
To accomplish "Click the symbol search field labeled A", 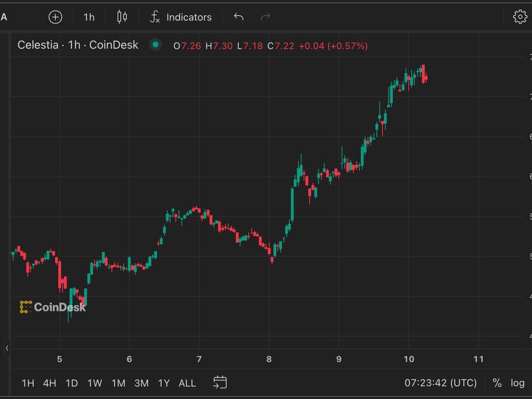I will (x=5, y=17).
